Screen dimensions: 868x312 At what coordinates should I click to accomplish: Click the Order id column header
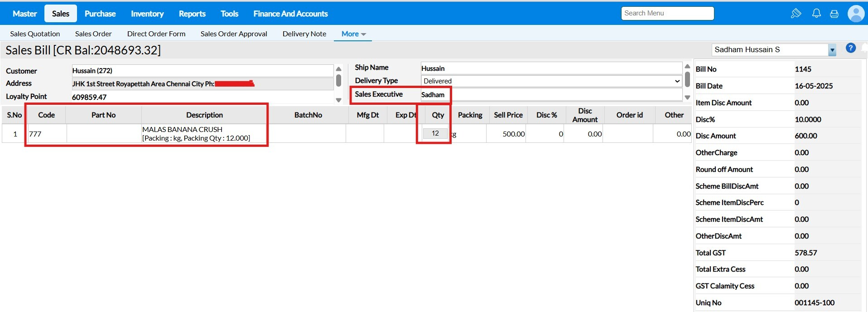[629, 115]
